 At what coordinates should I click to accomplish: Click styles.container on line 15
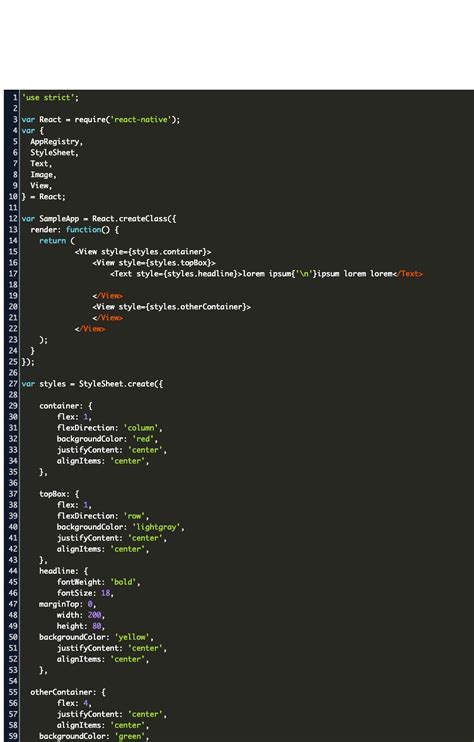click(167, 252)
